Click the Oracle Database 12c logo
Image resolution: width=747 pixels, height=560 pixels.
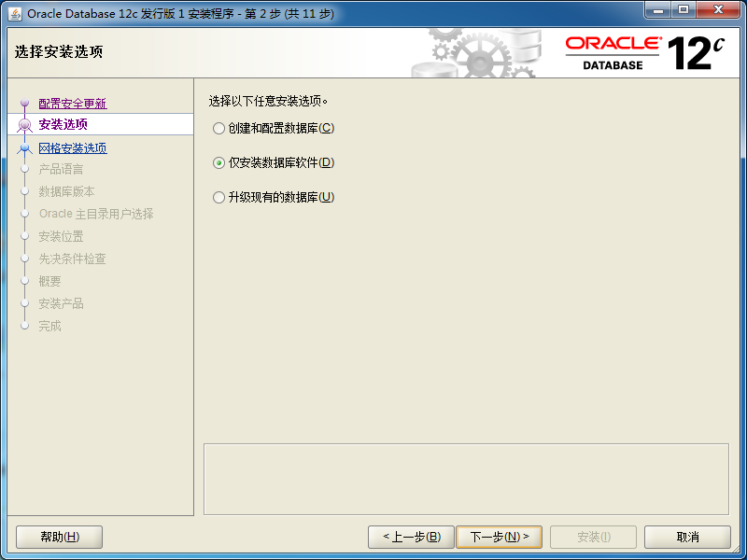pyautogui.click(x=645, y=53)
